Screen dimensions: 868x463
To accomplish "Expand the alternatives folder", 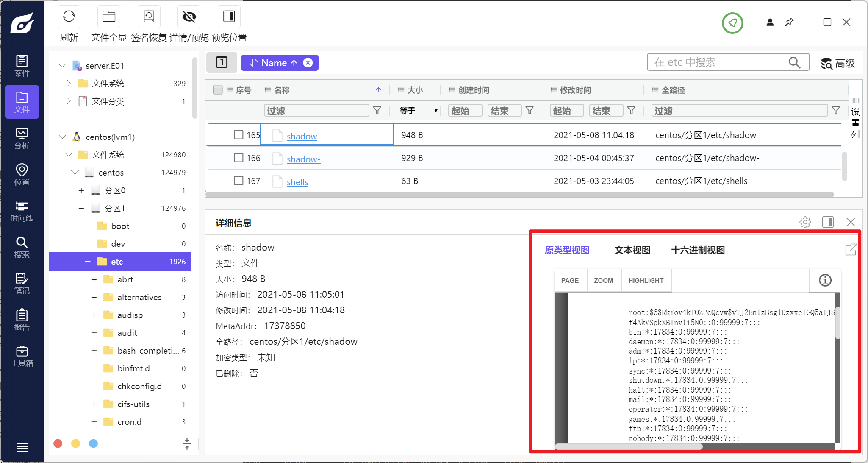I will pos(94,297).
